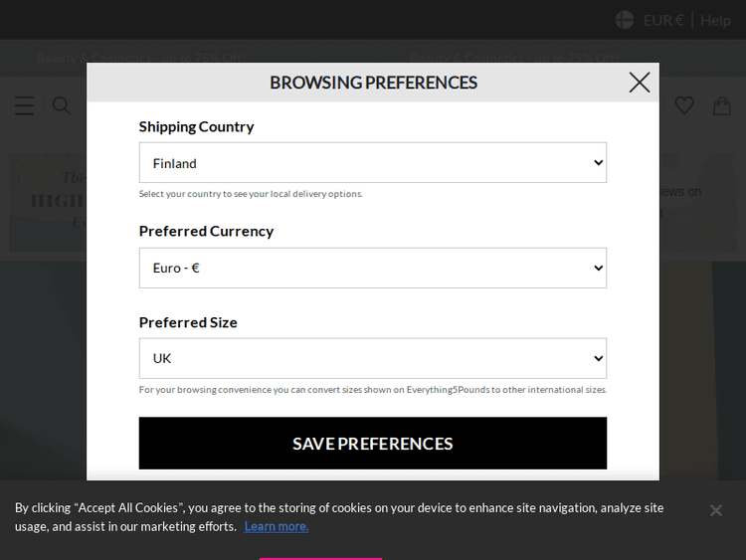This screenshot has width=746, height=560.
Task: Open the Learn more cookie link
Action: tap(276, 526)
